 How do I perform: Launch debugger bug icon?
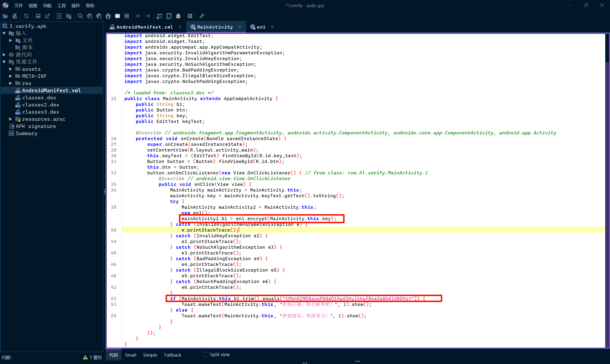click(x=178, y=16)
